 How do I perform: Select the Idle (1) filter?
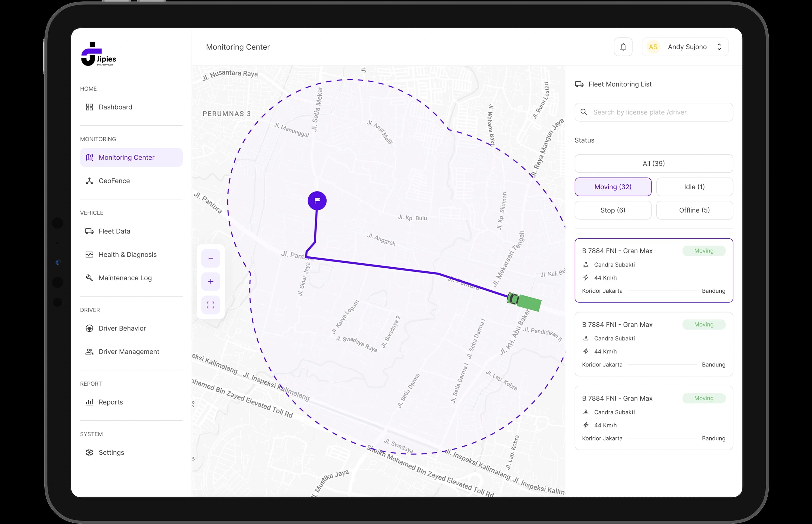(x=695, y=187)
